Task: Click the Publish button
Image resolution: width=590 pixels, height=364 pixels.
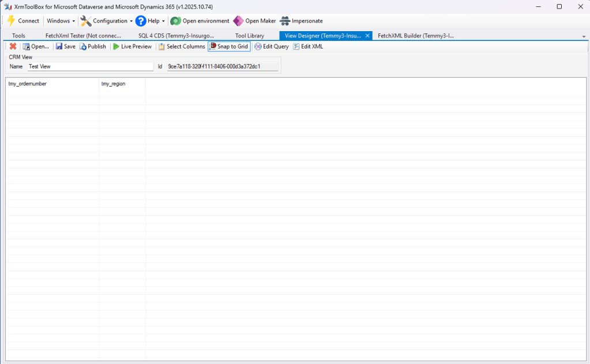Action: (93, 46)
